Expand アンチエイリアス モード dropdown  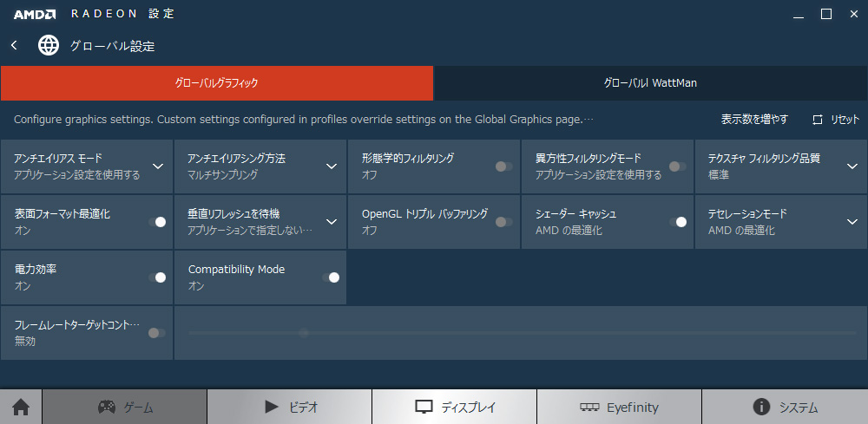(x=158, y=166)
